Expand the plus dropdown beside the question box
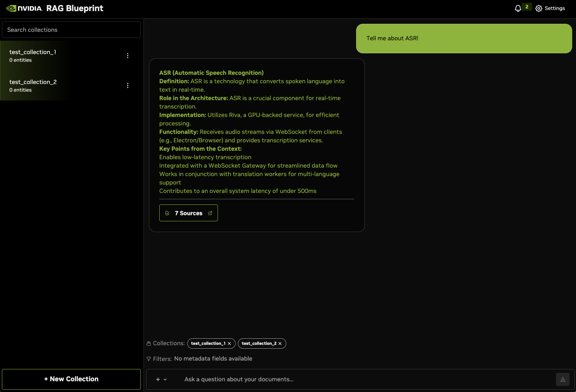The width and height of the screenshot is (576, 392). [161, 379]
